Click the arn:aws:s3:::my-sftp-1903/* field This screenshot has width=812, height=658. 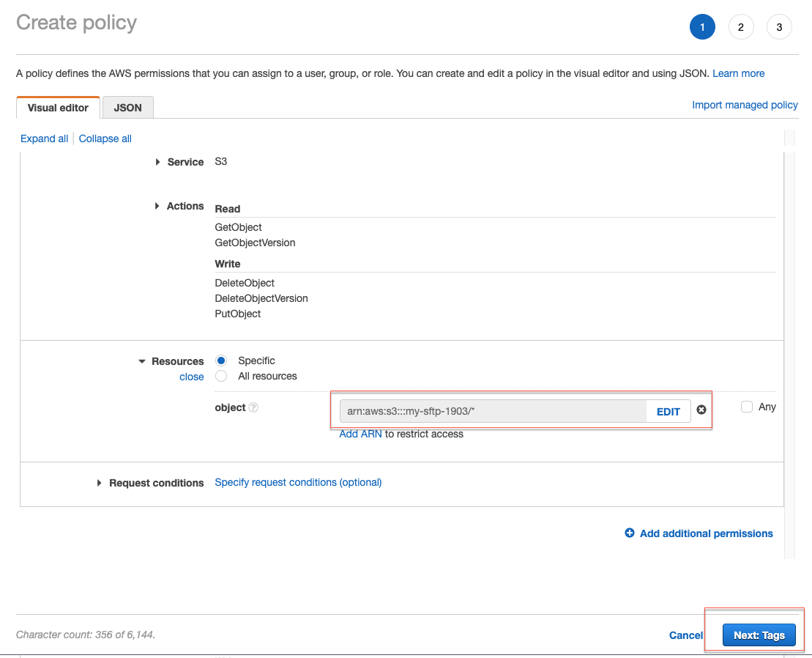493,411
